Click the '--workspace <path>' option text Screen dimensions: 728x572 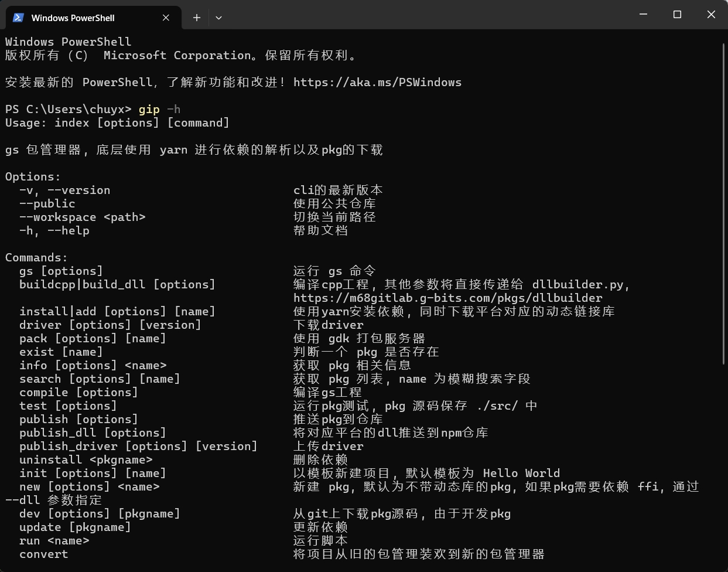pyautogui.click(x=82, y=217)
